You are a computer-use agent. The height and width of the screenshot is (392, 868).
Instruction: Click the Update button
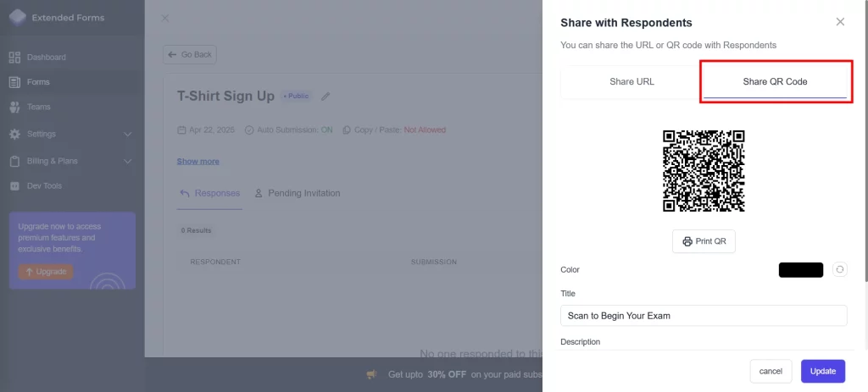822,371
